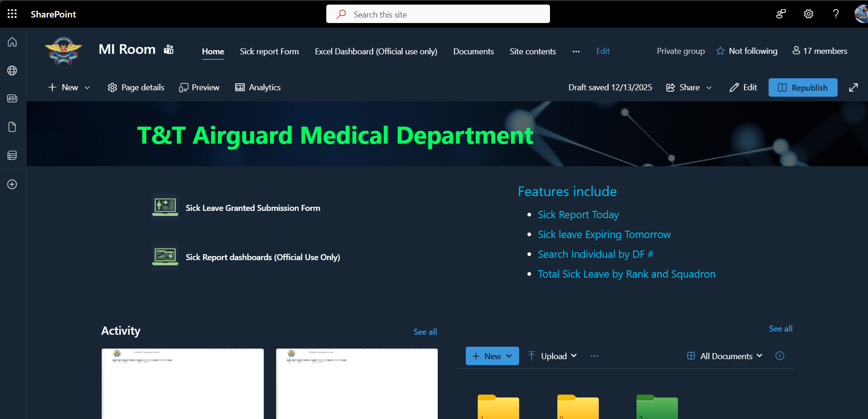Click Search Individual by DF # link
This screenshot has width=868, height=419.
pyautogui.click(x=596, y=255)
